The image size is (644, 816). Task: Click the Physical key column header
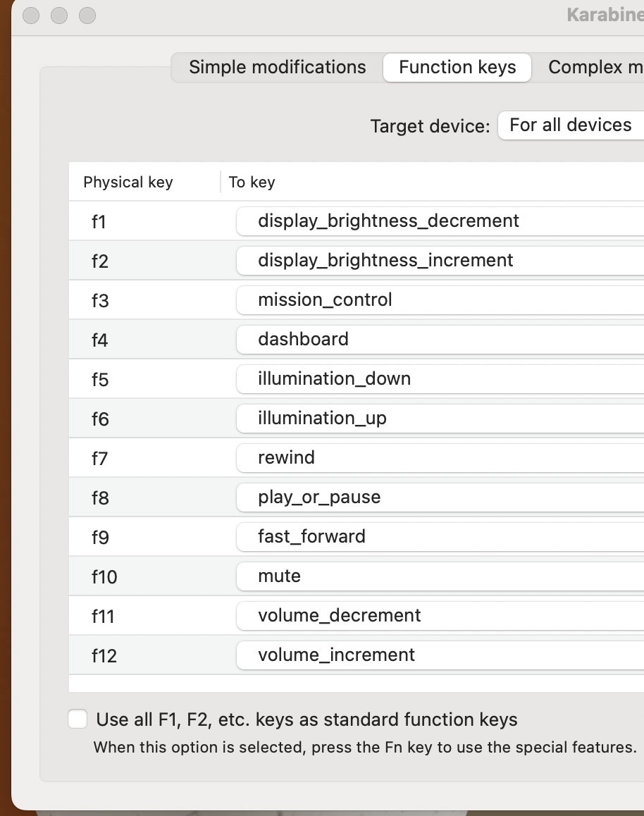(128, 182)
